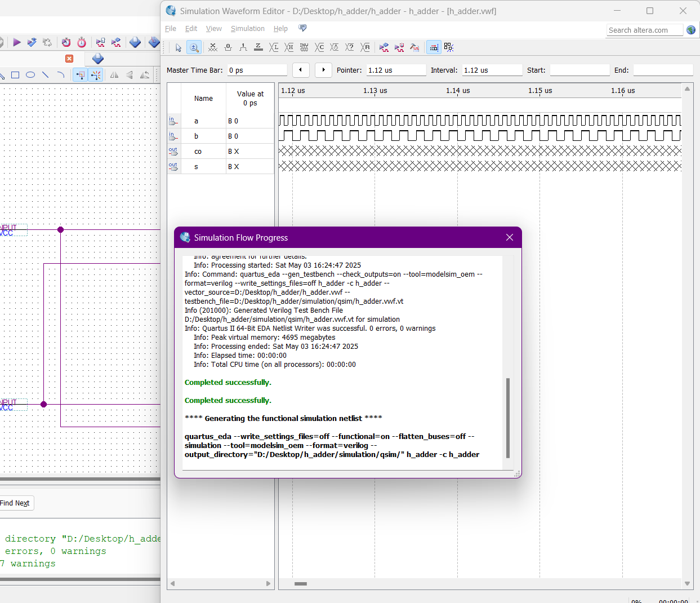Move master time bar to previous transition
The width and height of the screenshot is (700, 603).
point(301,70)
